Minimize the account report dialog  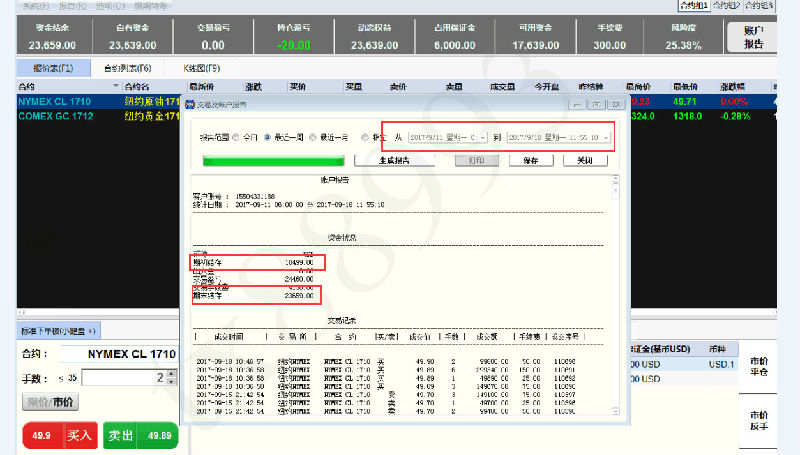tap(578, 105)
